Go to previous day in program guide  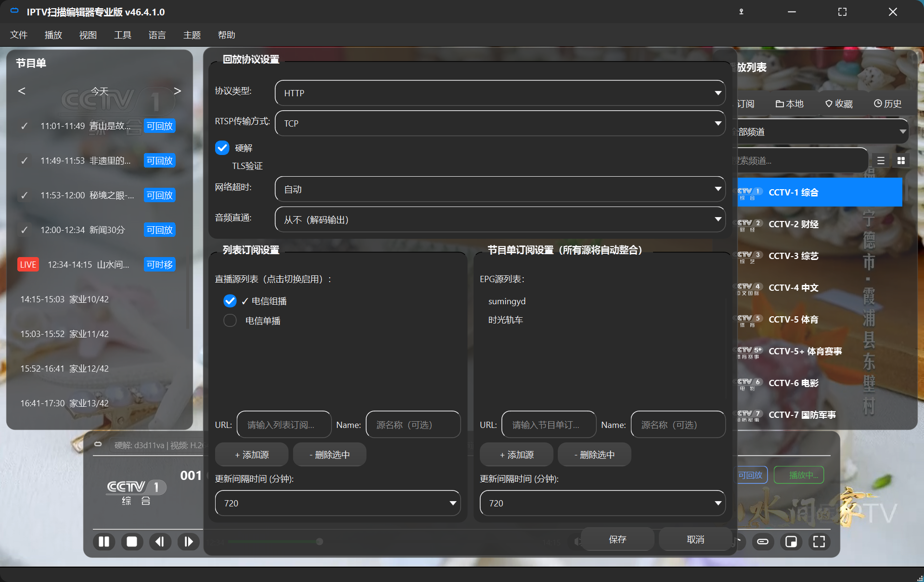pos(22,91)
